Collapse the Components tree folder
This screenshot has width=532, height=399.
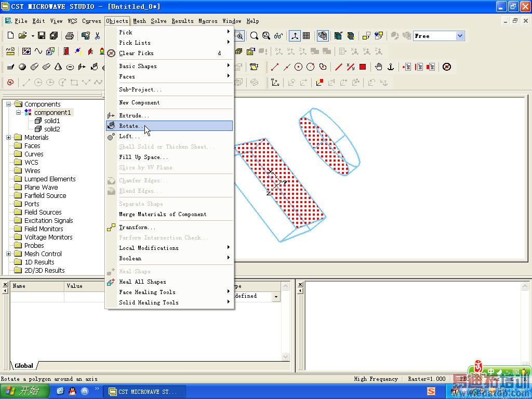tap(9, 104)
